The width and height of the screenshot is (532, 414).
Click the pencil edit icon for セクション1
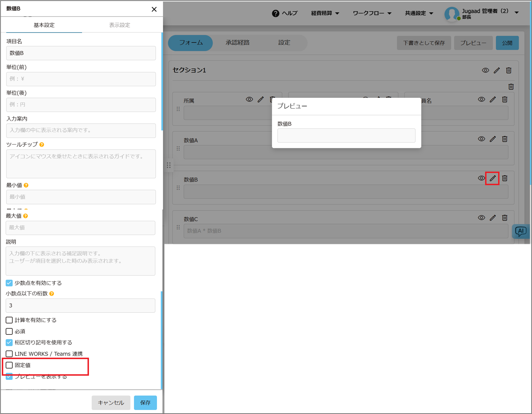(497, 70)
